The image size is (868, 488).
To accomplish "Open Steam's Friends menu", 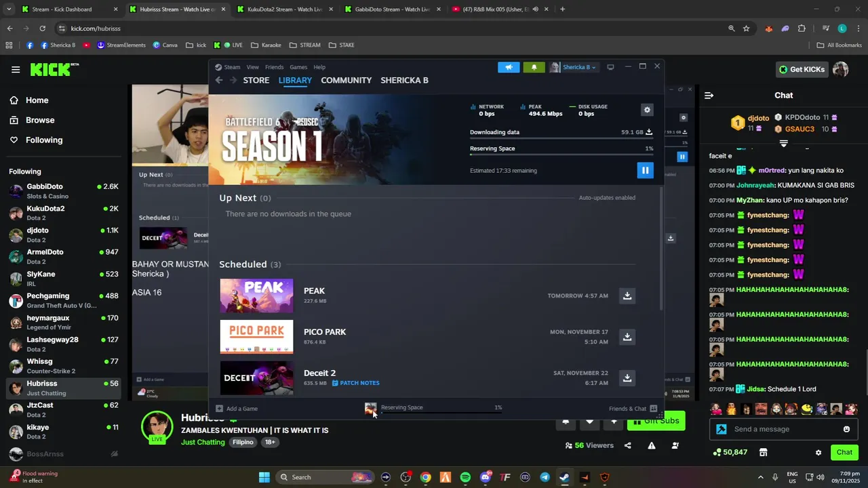I will 274,67.
